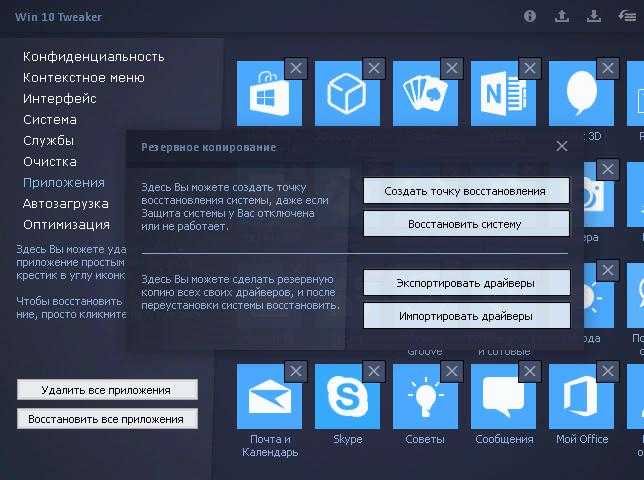The image size is (644, 480).
Task: Open the Контекстное меню section
Action: (84, 78)
